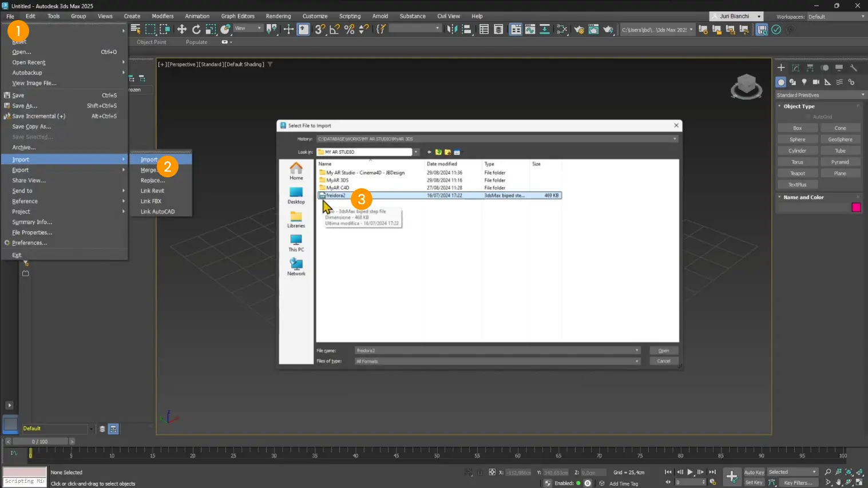
Task: Go to End frame button
Action: click(x=712, y=472)
